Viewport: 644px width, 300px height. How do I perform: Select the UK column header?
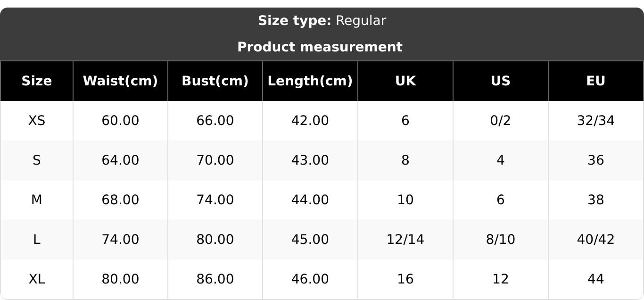click(405, 81)
